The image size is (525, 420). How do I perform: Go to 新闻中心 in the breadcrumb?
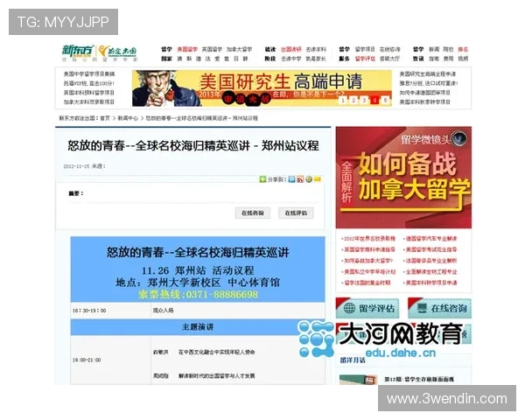(x=128, y=118)
